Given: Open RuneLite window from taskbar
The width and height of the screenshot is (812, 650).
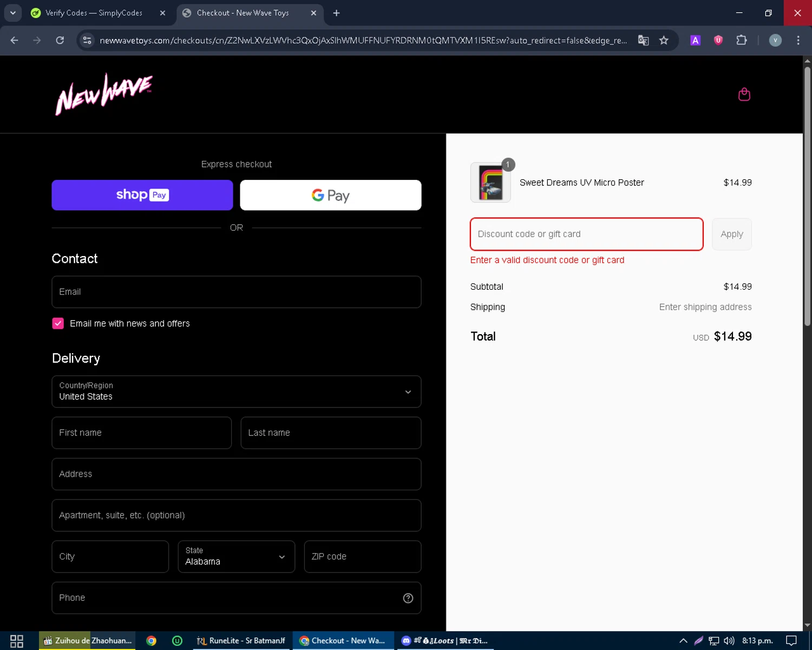Looking at the screenshot, I should pyautogui.click(x=241, y=641).
